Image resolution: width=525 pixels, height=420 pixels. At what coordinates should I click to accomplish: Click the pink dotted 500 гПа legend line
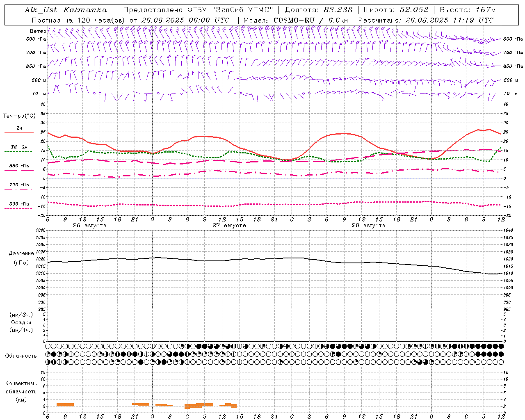click(18, 208)
